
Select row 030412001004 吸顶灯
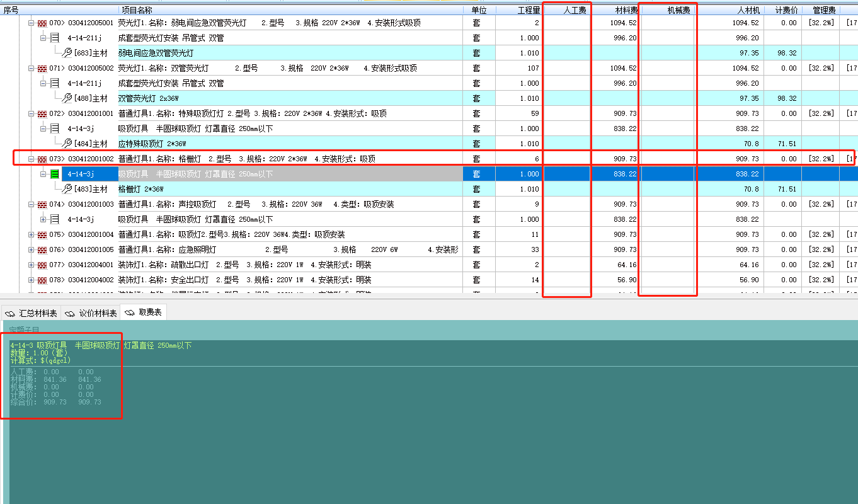(429, 234)
